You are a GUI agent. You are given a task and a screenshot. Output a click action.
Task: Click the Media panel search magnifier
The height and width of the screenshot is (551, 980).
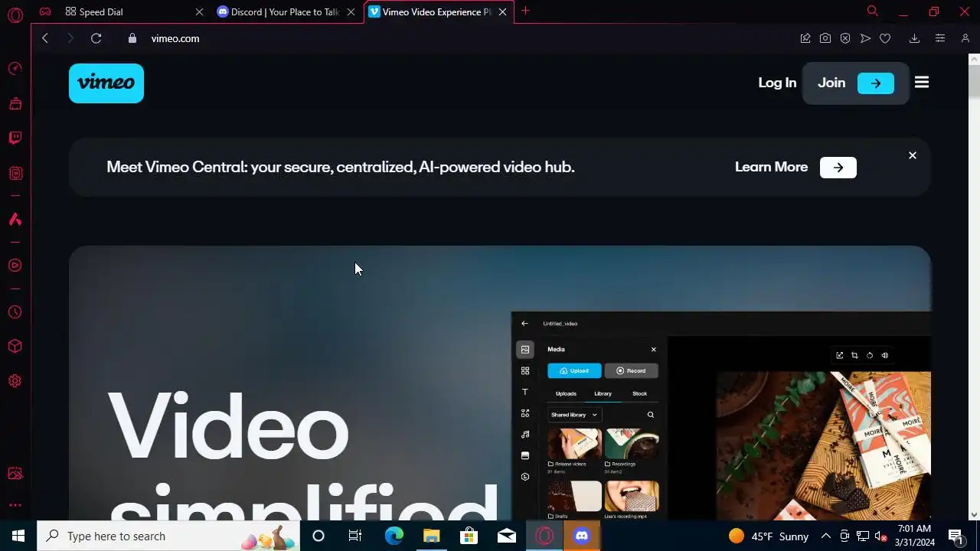(x=651, y=415)
